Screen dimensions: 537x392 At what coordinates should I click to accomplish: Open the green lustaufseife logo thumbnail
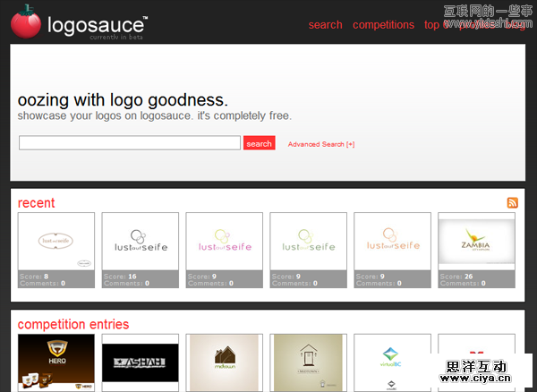pos(308,242)
